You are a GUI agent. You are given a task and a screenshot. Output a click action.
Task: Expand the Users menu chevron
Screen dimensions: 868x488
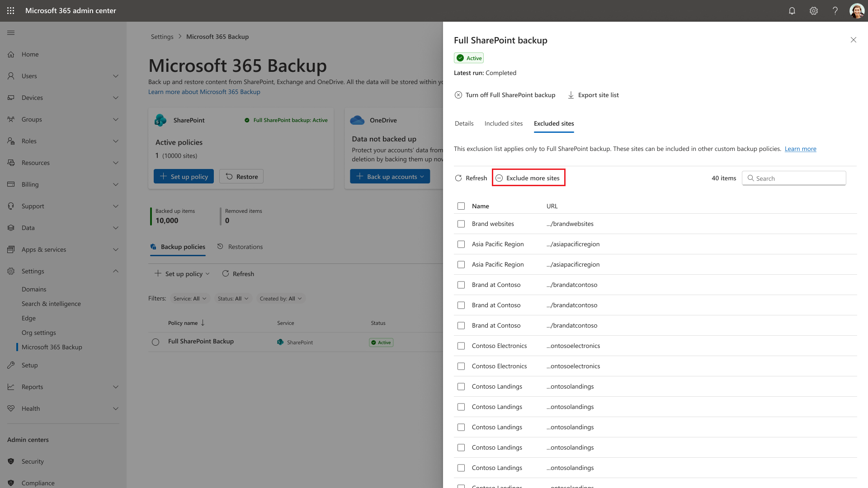[116, 76]
